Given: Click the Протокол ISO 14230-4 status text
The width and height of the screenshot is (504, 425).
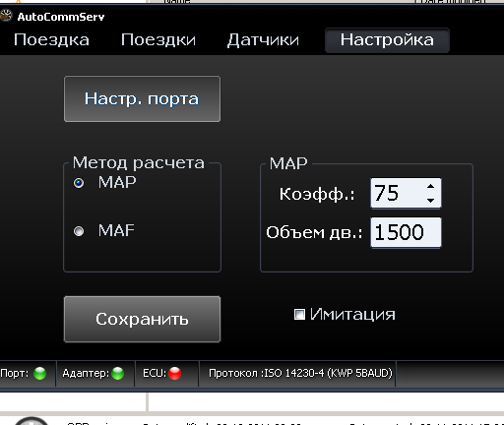Looking at the screenshot, I should (x=300, y=373).
